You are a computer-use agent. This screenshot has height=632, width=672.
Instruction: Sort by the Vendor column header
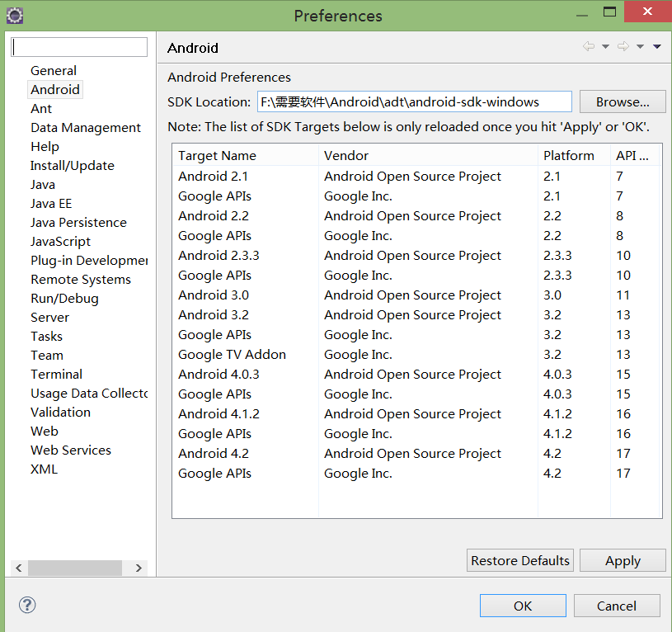point(428,155)
